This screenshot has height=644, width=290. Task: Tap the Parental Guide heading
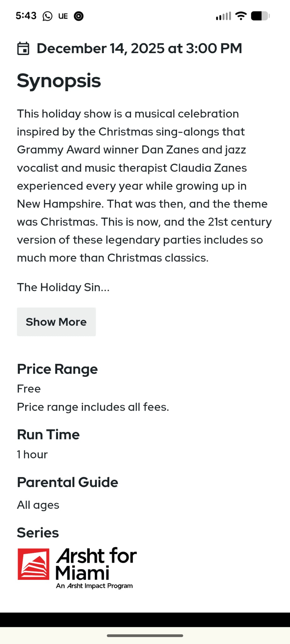click(67, 482)
